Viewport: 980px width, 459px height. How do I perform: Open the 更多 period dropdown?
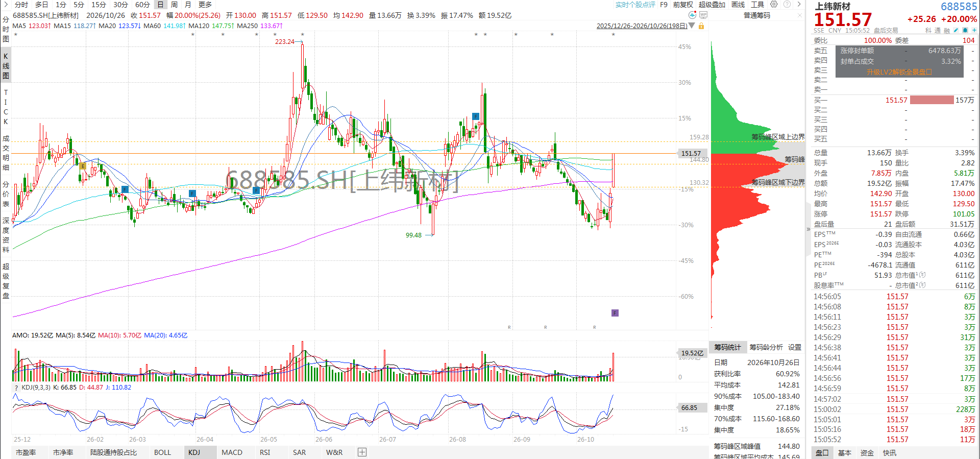pos(205,5)
